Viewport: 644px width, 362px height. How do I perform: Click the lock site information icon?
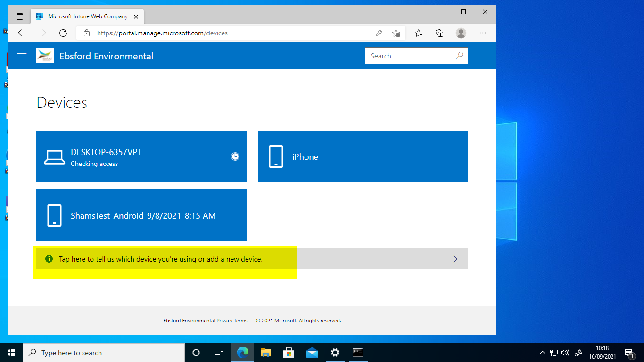(86, 33)
